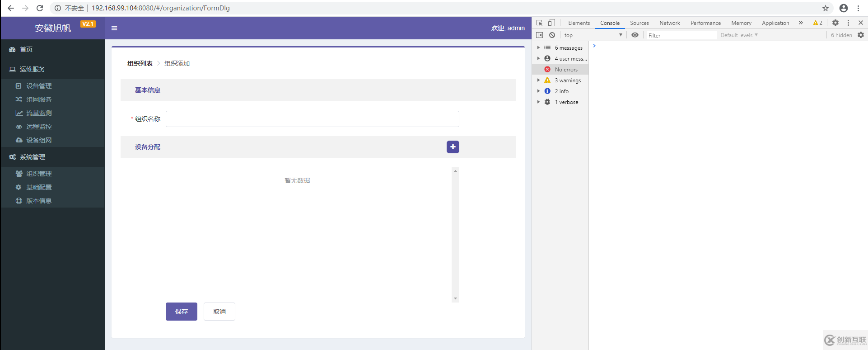Open 组织管理 in the sidebar
The width and height of the screenshot is (868, 350).
coord(39,174)
